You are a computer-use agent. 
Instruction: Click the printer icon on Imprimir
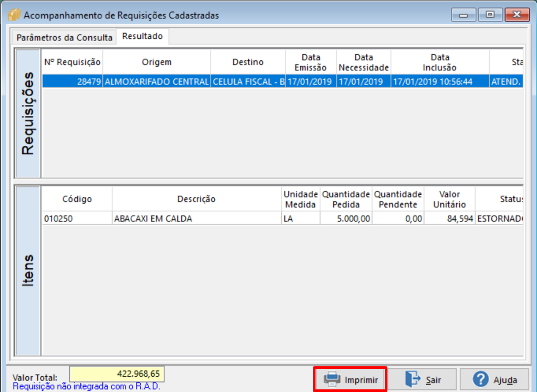[332, 379]
